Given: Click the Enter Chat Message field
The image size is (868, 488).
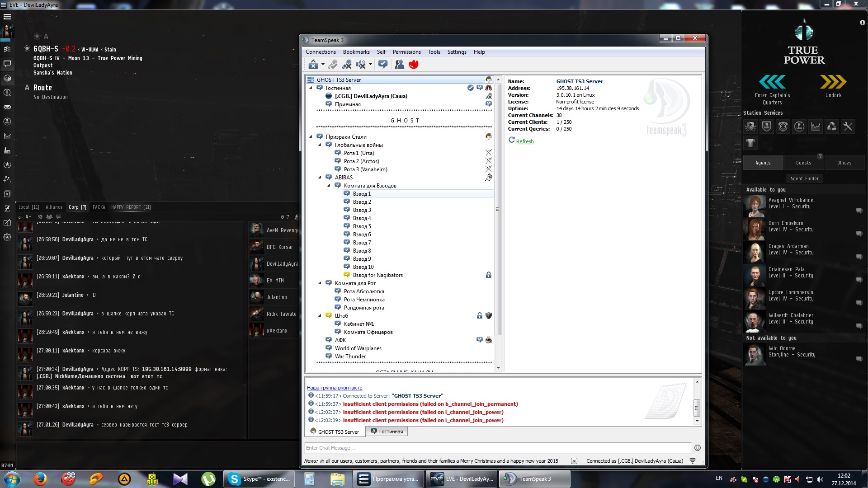Looking at the screenshot, I should (497, 448).
